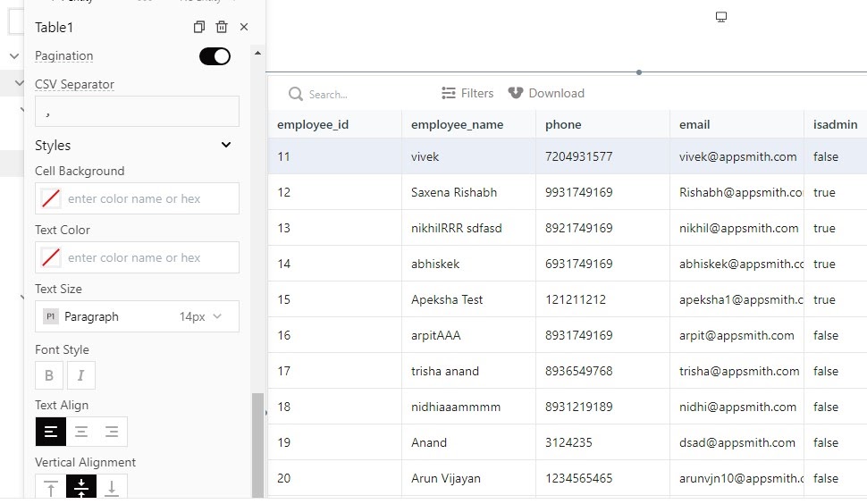Screen dimensions: 867x504
Task: Select left text alignment
Action: coord(51,432)
